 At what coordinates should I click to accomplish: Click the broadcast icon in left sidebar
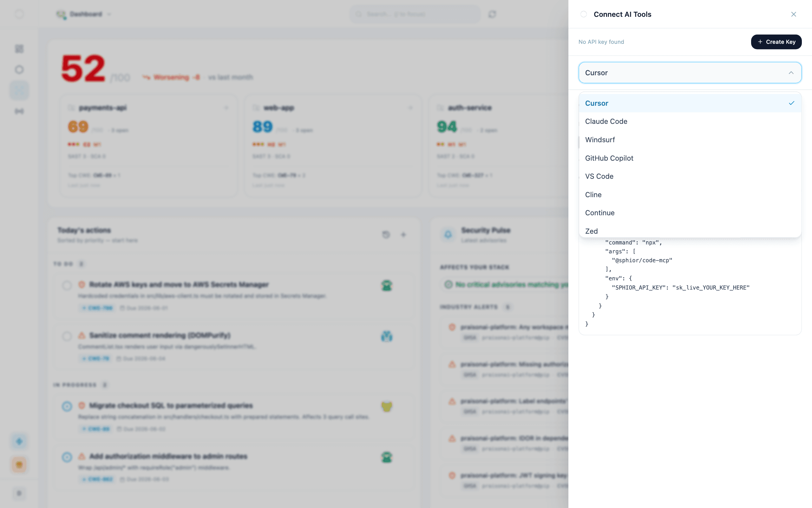19,111
